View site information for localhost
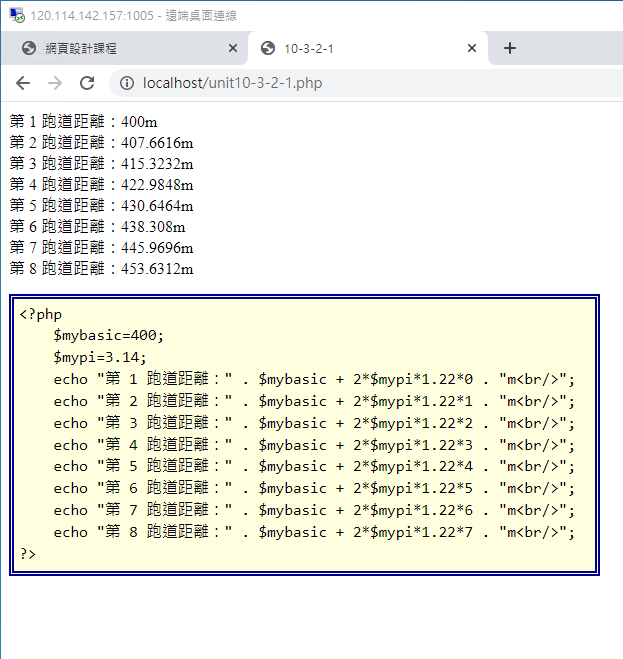The width and height of the screenshot is (623, 659). [x=127, y=83]
